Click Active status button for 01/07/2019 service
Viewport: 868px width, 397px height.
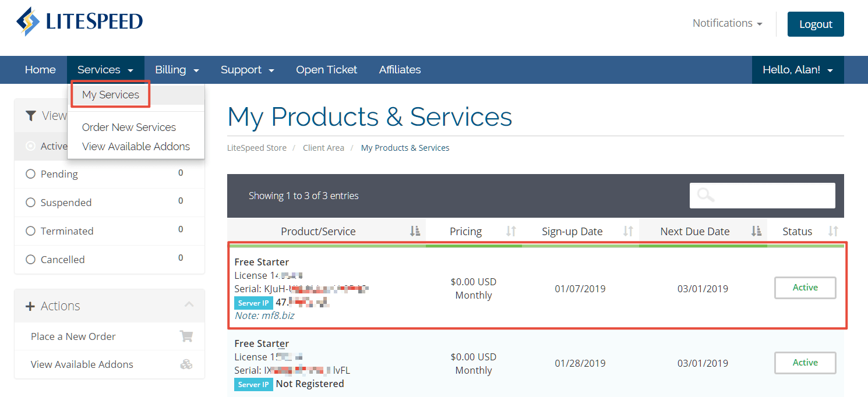pyautogui.click(x=805, y=288)
